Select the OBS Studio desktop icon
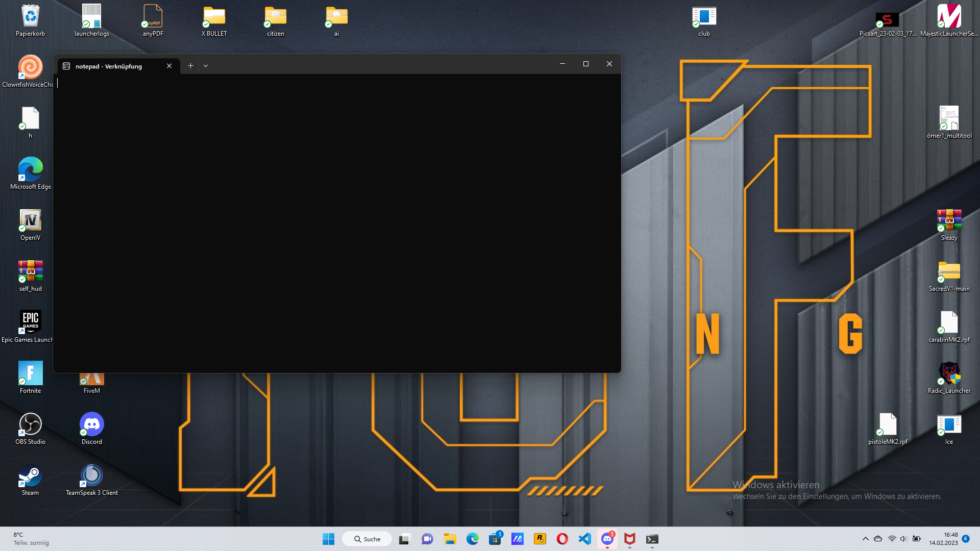980x551 pixels. coord(30,428)
